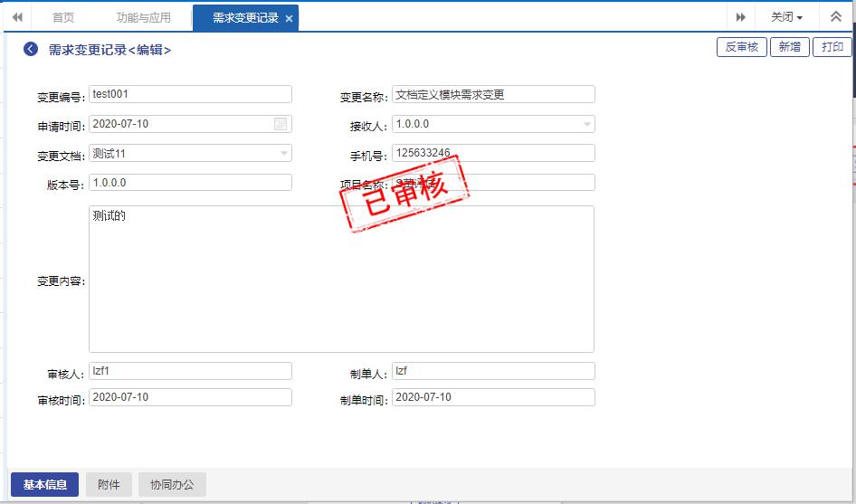Open the 协同办公 bottom tab
The height and width of the screenshot is (504, 856).
coord(172,484)
